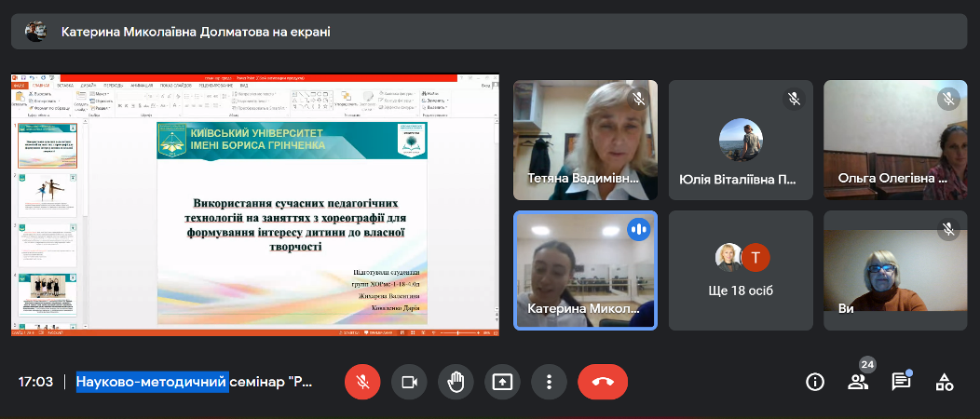The image size is (980, 419).
Task: Open Упорядочить arrange dropdown in PowerPoint
Action: [x=345, y=100]
